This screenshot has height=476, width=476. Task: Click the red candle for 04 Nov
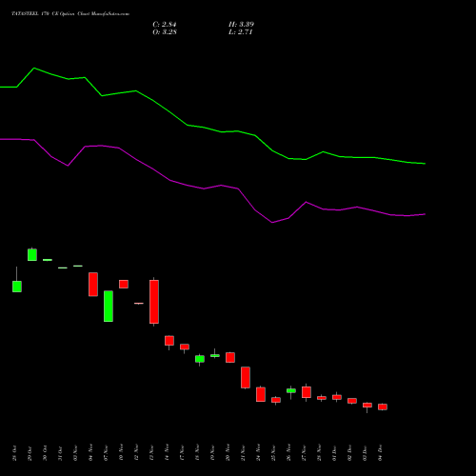point(93,285)
